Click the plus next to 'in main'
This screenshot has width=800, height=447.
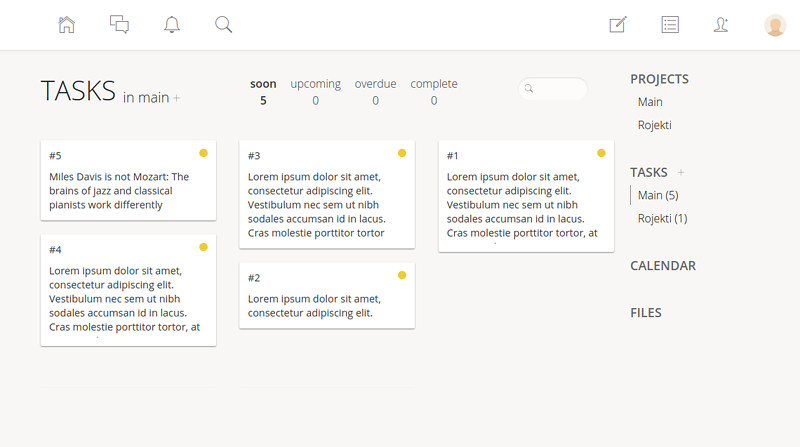pos(177,98)
